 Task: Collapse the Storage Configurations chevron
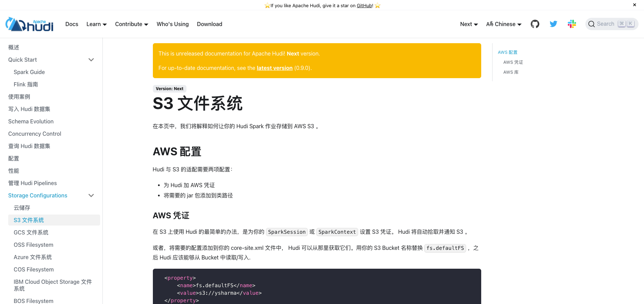pyautogui.click(x=91, y=195)
